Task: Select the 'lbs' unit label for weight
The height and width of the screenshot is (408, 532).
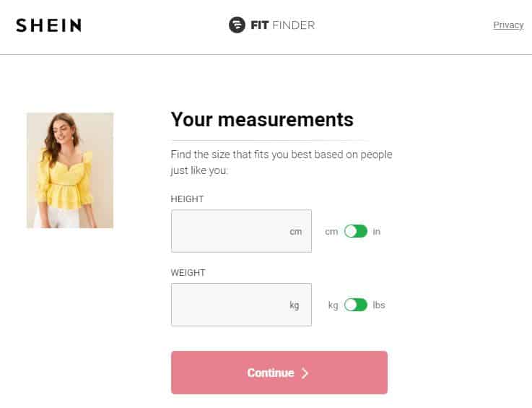Action: [379, 305]
